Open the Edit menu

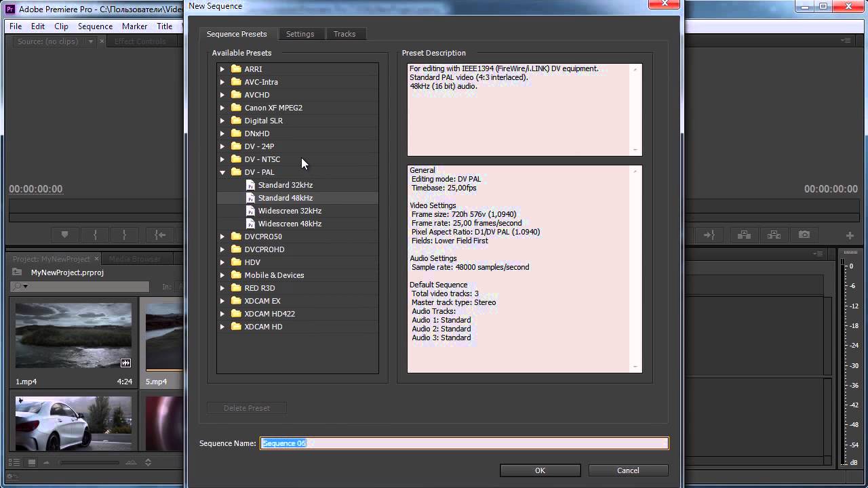[x=38, y=26]
